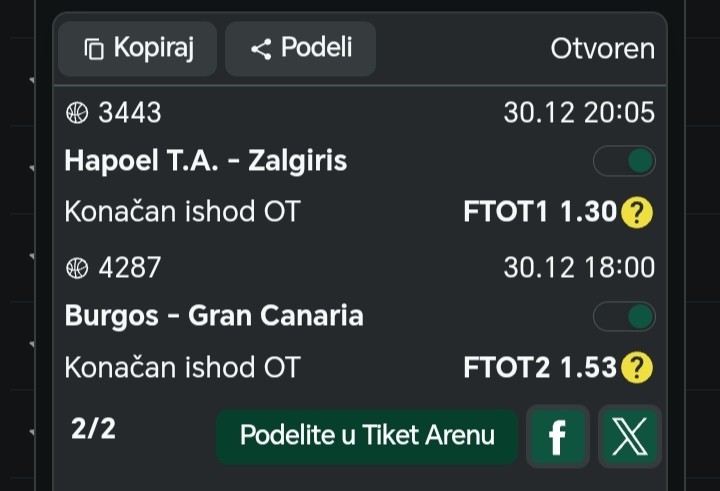Open the Hapoel T.A. - Zalgiris match
The height and width of the screenshot is (491, 720).
(x=205, y=161)
